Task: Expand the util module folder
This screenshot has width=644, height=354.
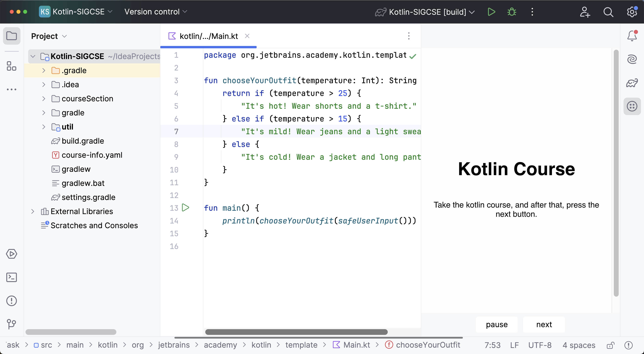Action: pos(44,127)
